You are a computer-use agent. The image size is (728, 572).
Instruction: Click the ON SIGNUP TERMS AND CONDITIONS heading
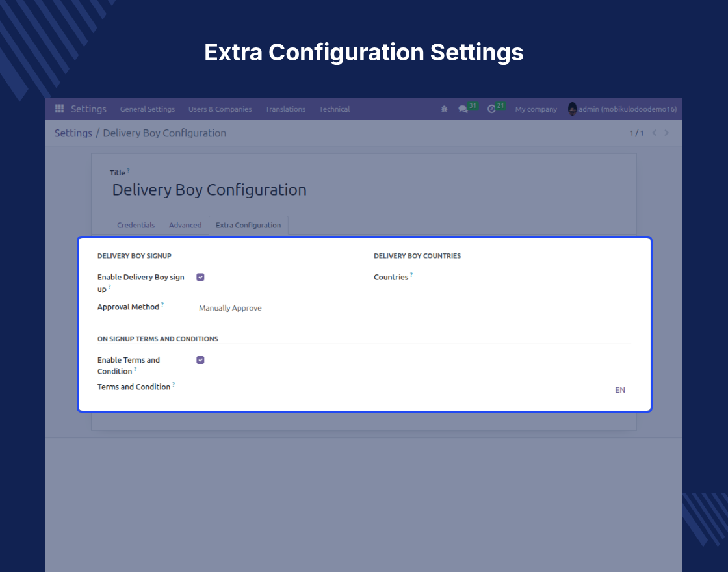[x=158, y=339]
